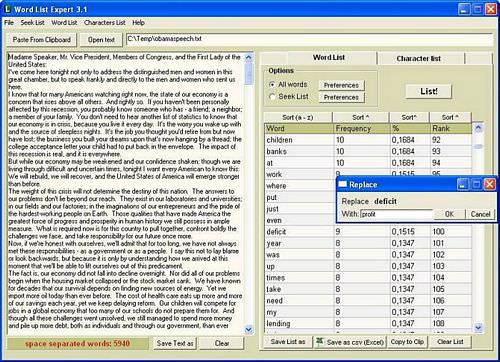Select the Seek List radio option

pyautogui.click(x=272, y=97)
